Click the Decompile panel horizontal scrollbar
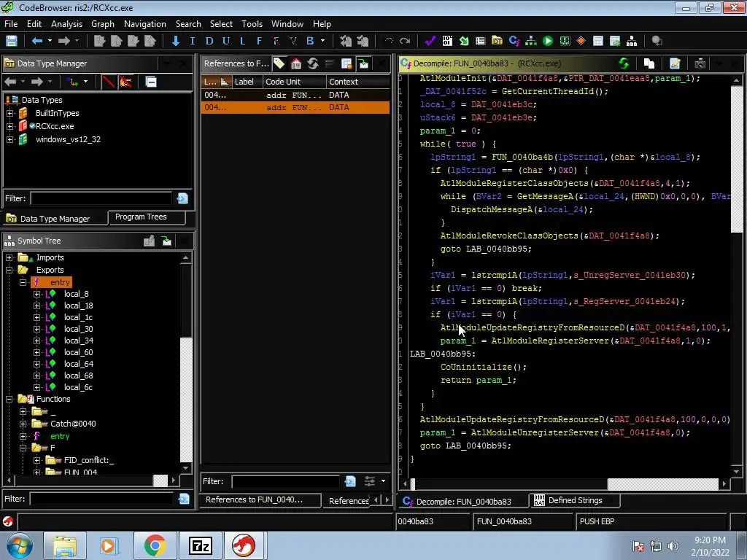Image resolution: width=747 pixels, height=560 pixels. (565, 484)
